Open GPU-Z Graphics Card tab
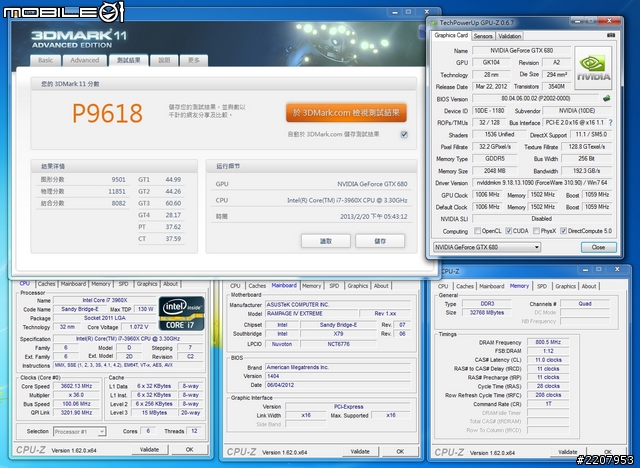 click(x=451, y=35)
